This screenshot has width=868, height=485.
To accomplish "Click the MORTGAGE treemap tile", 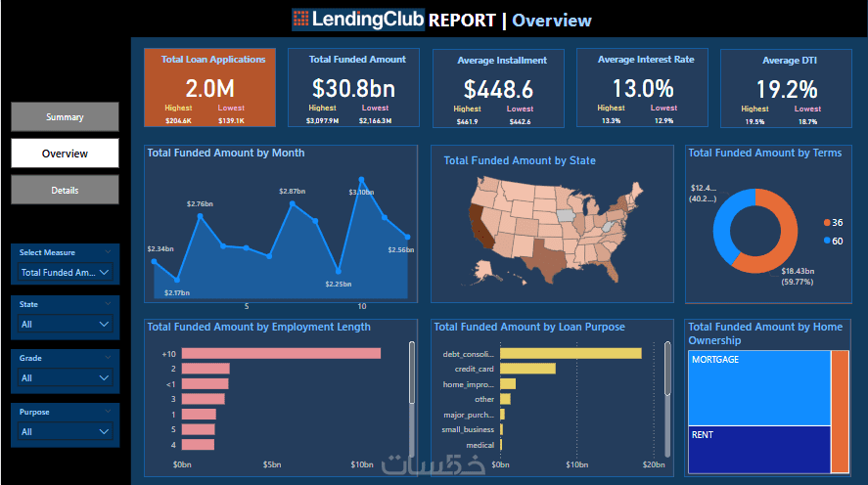I will 759,388.
